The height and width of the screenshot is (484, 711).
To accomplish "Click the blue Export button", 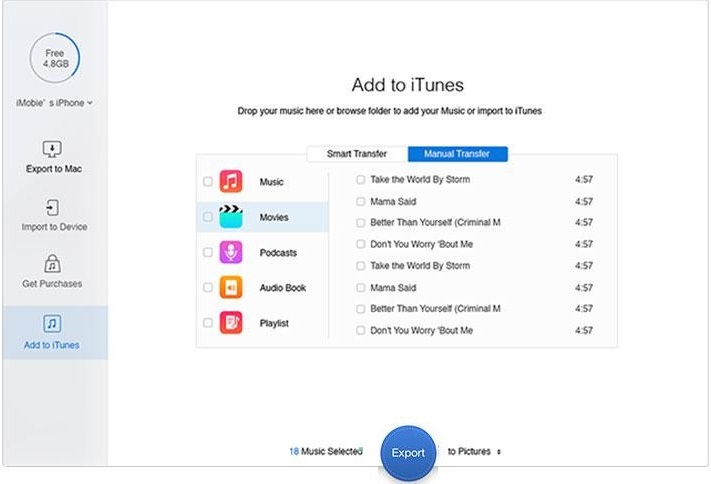I will tap(408, 453).
